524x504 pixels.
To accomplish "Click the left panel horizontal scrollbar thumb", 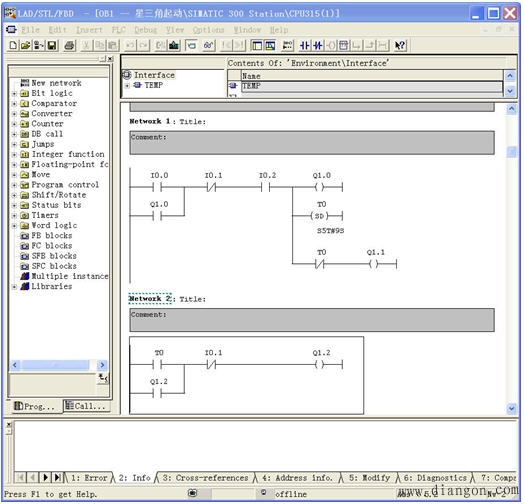I will (55, 365).
